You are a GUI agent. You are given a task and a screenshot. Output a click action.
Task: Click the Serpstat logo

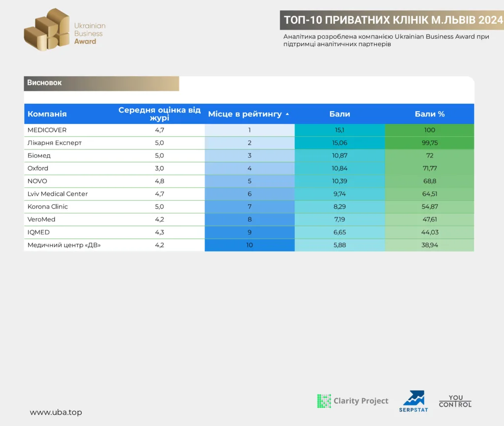tap(413, 401)
